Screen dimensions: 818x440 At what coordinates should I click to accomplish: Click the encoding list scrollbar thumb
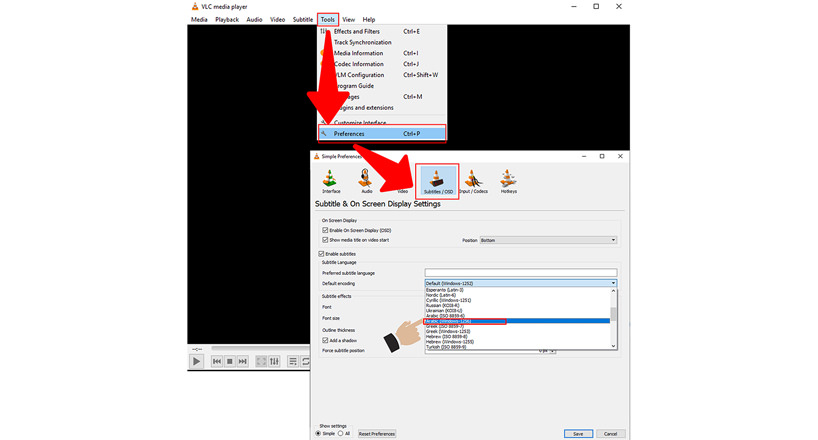pyautogui.click(x=614, y=314)
